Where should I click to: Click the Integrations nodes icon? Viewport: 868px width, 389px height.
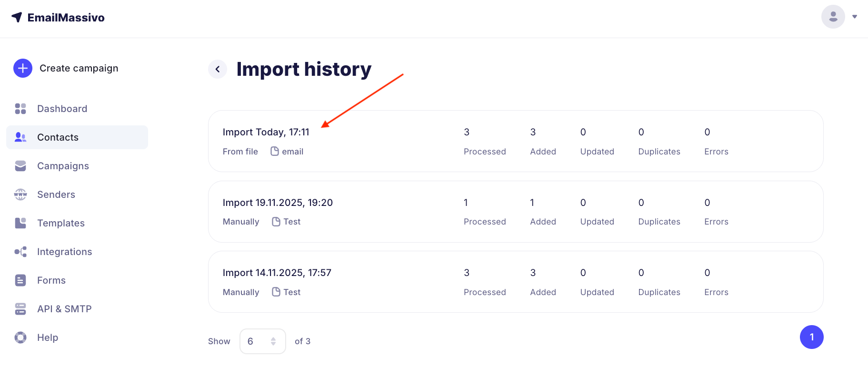[20, 252]
